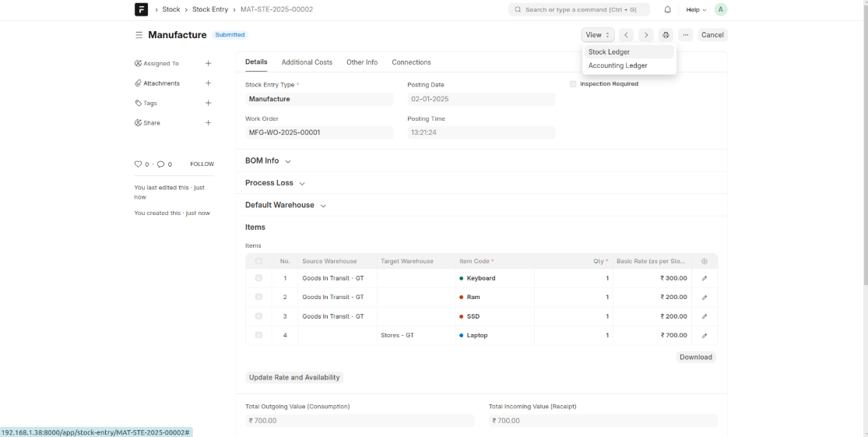
Task: Click the Work Order field MFG-WO-2025-00001
Action: coord(319,133)
